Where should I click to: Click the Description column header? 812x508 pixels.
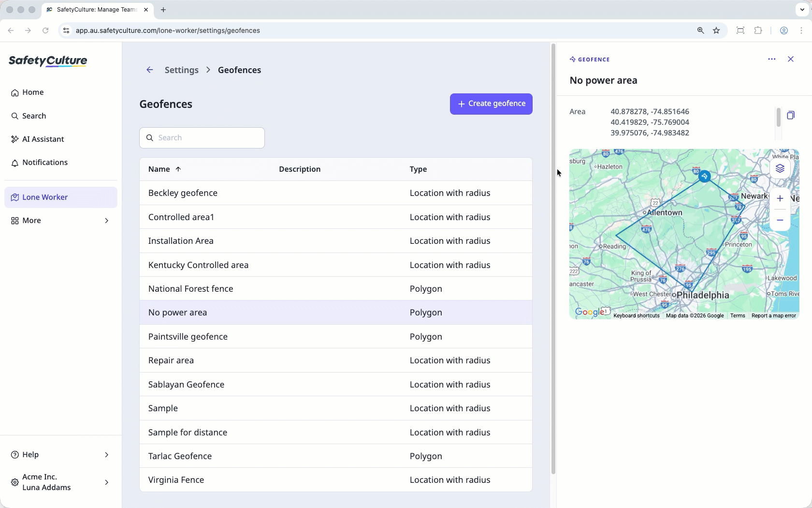point(300,169)
